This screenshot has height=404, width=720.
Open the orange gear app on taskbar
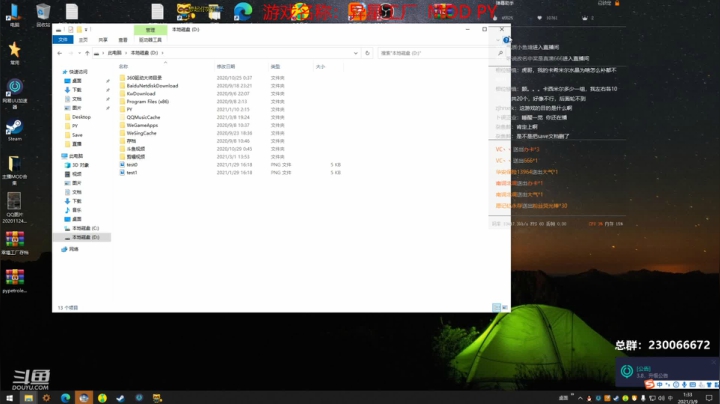click(46, 398)
